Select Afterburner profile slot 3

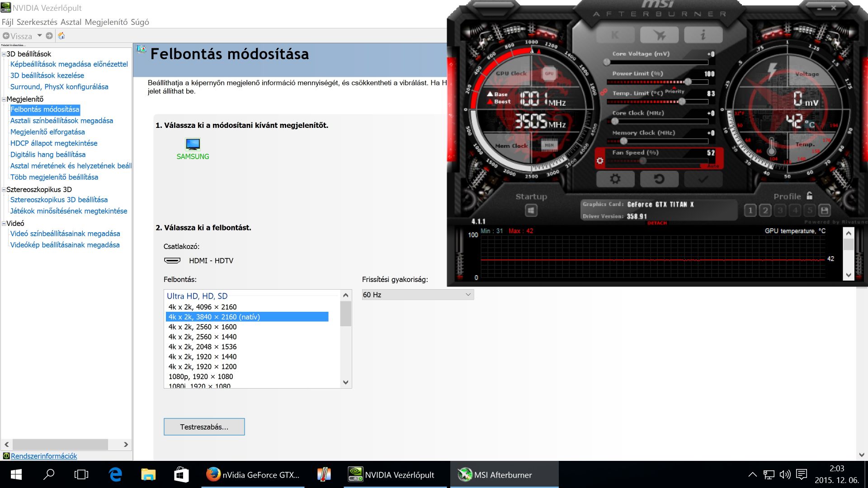coord(780,210)
